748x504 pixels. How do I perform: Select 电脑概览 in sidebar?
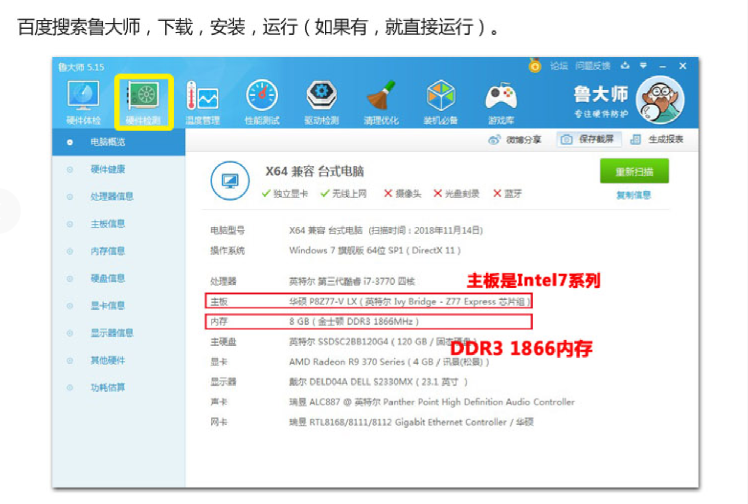(118, 142)
